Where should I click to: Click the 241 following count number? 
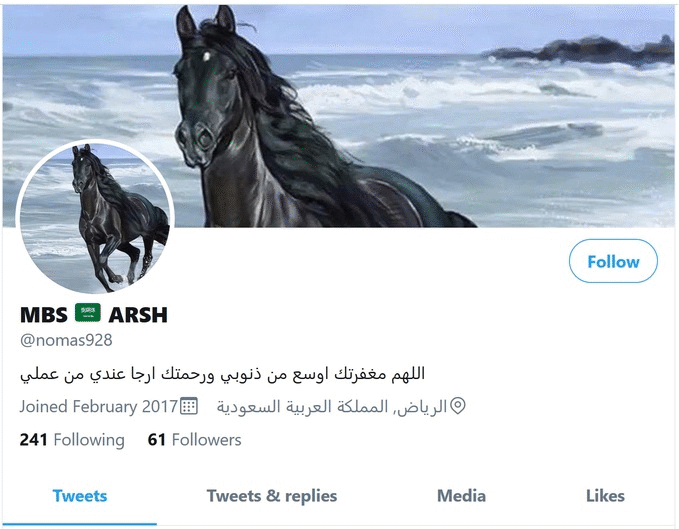tap(33, 440)
